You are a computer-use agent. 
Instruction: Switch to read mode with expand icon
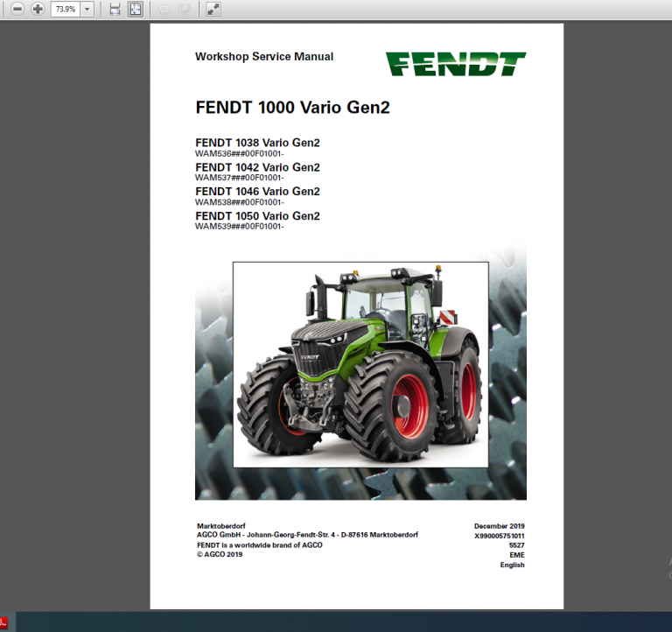tap(213, 9)
